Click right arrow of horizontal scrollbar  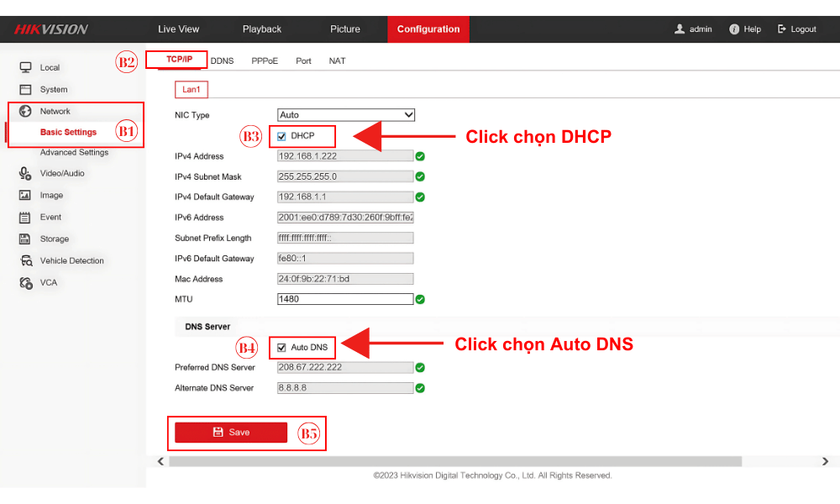click(x=825, y=461)
